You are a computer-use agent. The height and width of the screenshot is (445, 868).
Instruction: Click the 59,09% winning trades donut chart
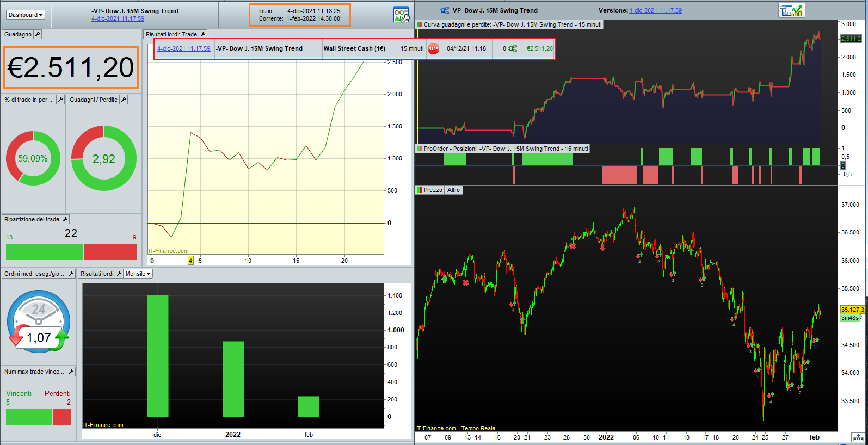[x=33, y=158]
